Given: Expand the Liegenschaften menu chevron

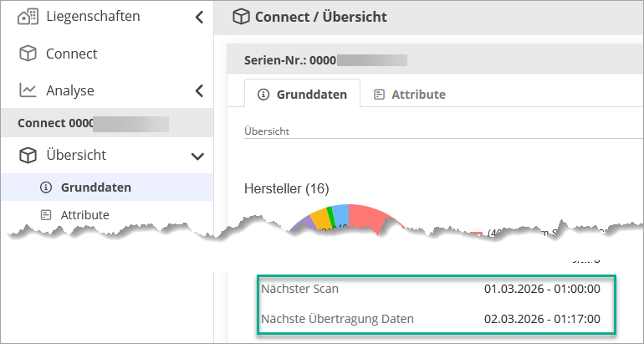Looking at the screenshot, I should (x=198, y=17).
